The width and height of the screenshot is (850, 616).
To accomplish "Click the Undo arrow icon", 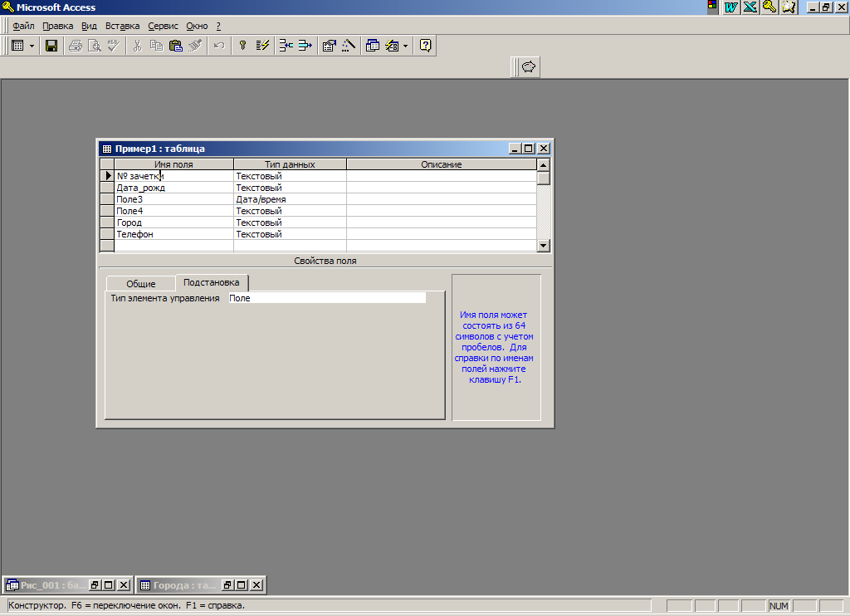I will 219,46.
